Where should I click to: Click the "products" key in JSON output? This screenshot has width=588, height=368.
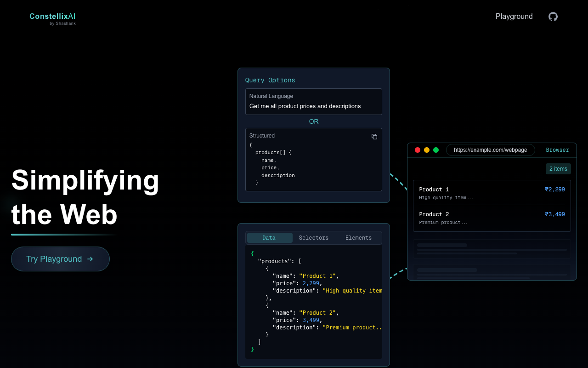point(276,261)
